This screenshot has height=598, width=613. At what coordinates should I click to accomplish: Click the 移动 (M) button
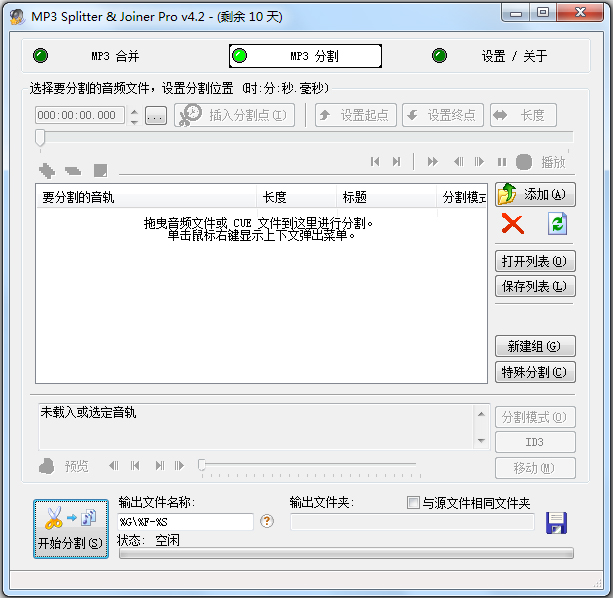tap(535, 468)
